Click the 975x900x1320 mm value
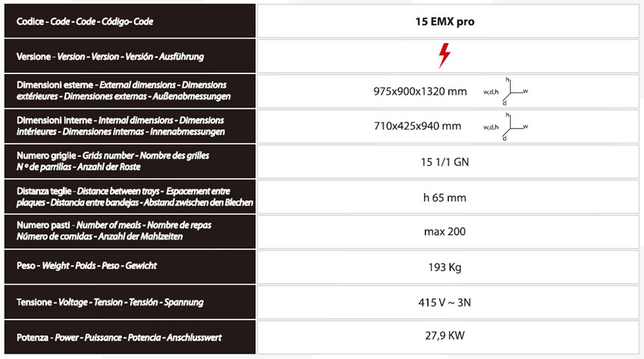 point(420,92)
